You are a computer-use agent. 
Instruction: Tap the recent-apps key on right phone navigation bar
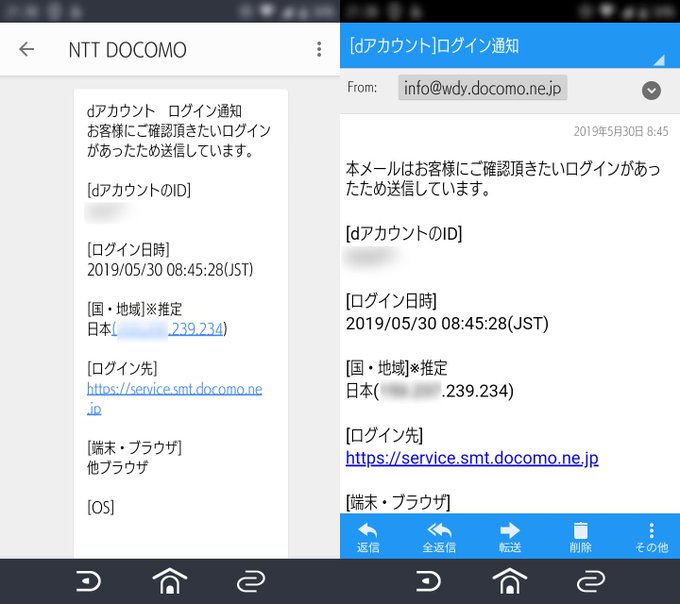[591, 581]
